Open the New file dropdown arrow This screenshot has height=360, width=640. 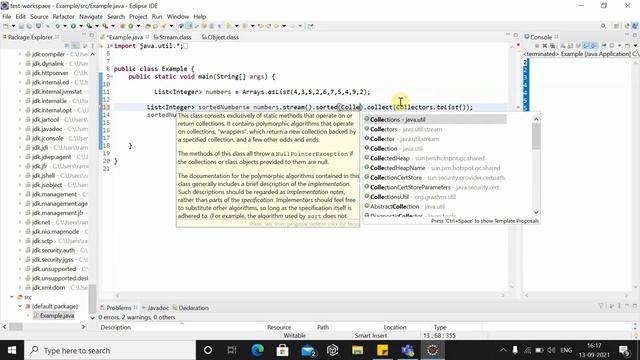14,26
